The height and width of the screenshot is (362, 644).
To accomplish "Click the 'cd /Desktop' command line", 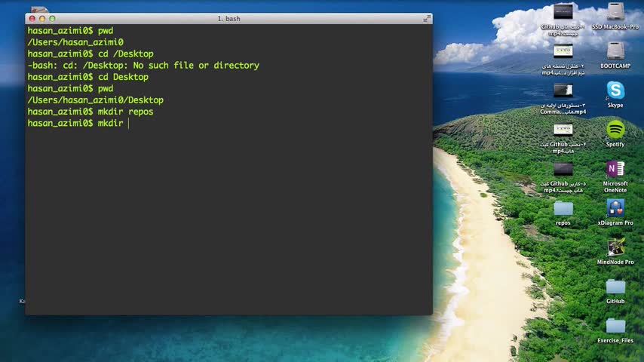I will pyautogui.click(x=90, y=54).
